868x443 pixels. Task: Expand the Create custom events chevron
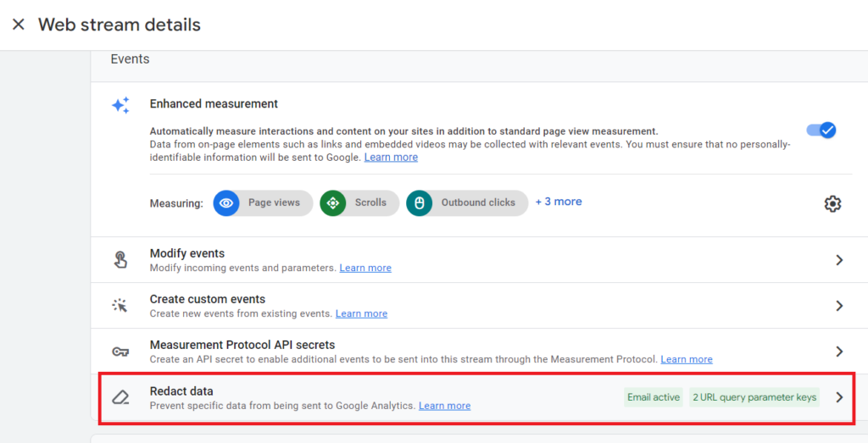839,306
